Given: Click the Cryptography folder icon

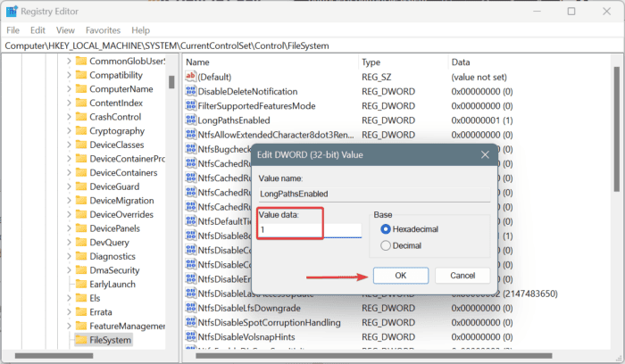Looking at the screenshot, I should point(81,130).
